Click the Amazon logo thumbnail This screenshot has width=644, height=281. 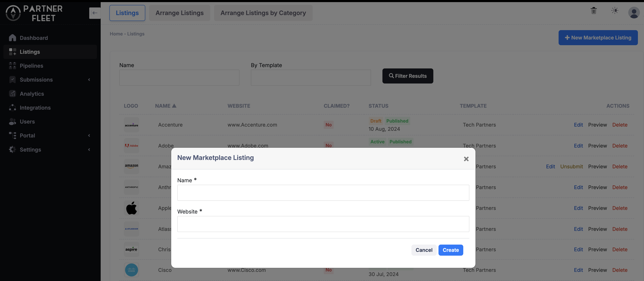click(132, 166)
